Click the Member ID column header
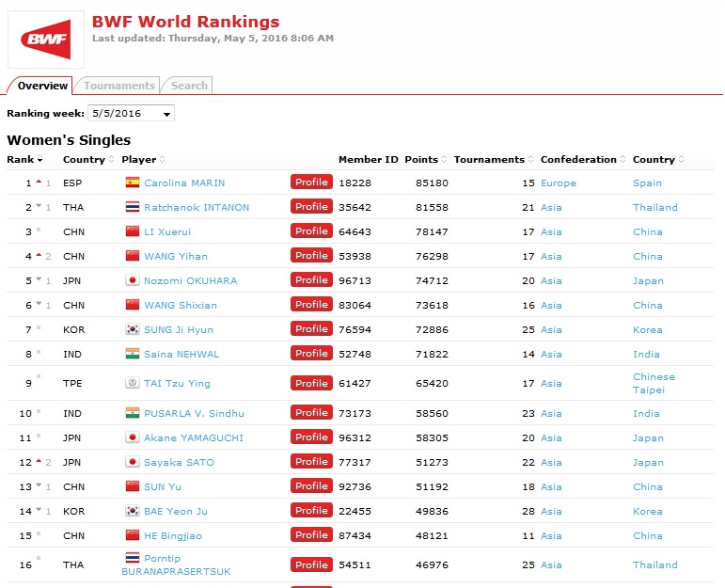Image resolution: width=725 pixels, height=588 pixels. pos(368,160)
